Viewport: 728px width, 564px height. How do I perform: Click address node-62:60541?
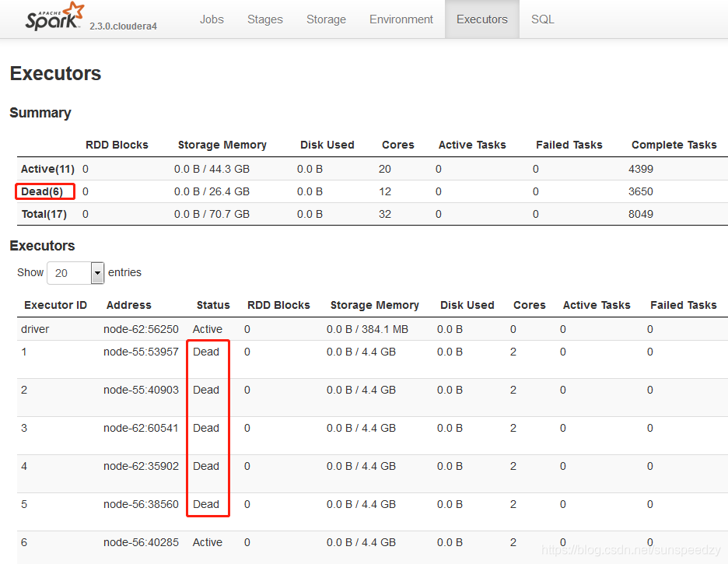(x=141, y=428)
